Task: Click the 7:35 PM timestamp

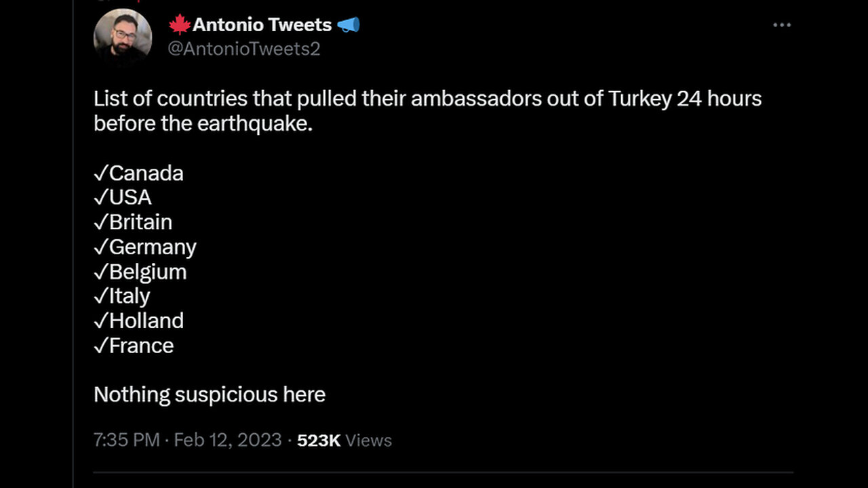Action: click(127, 440)
